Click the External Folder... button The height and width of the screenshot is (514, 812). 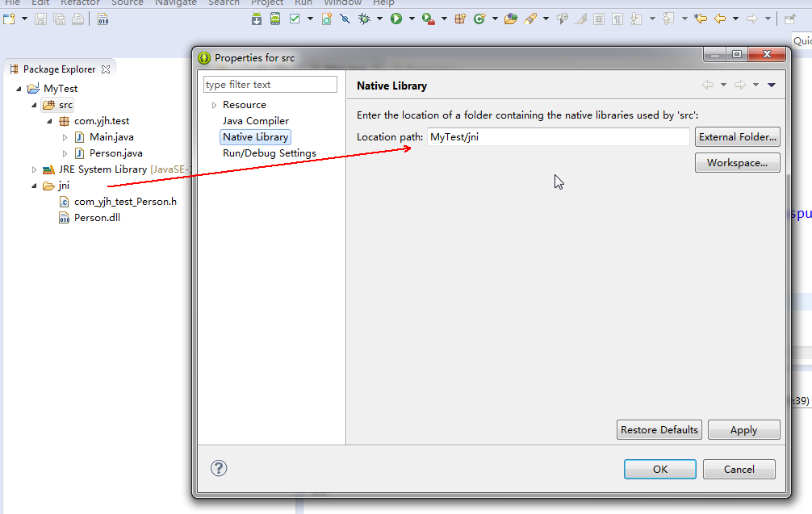pyautogui.click(x=738, y=136)
